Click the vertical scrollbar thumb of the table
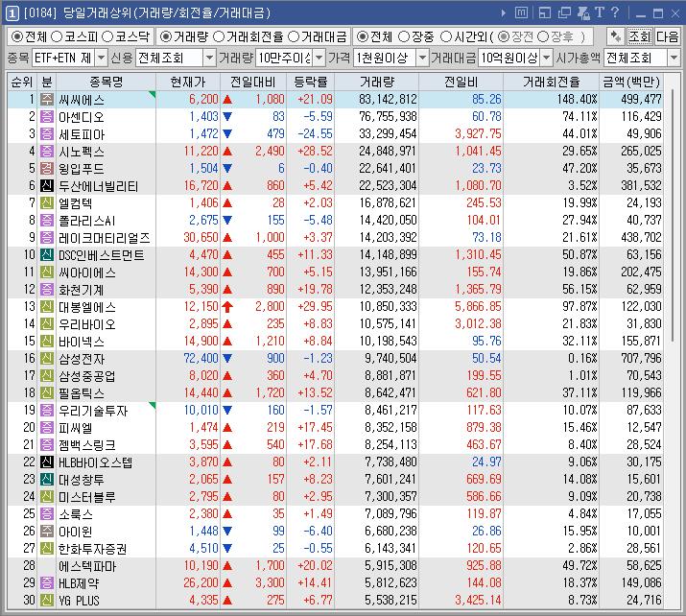This screenshot has width=686, height=616. point(673,217)
